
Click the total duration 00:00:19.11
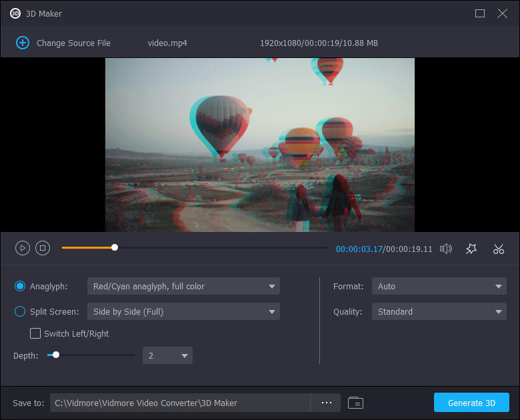tap(409, 249)
